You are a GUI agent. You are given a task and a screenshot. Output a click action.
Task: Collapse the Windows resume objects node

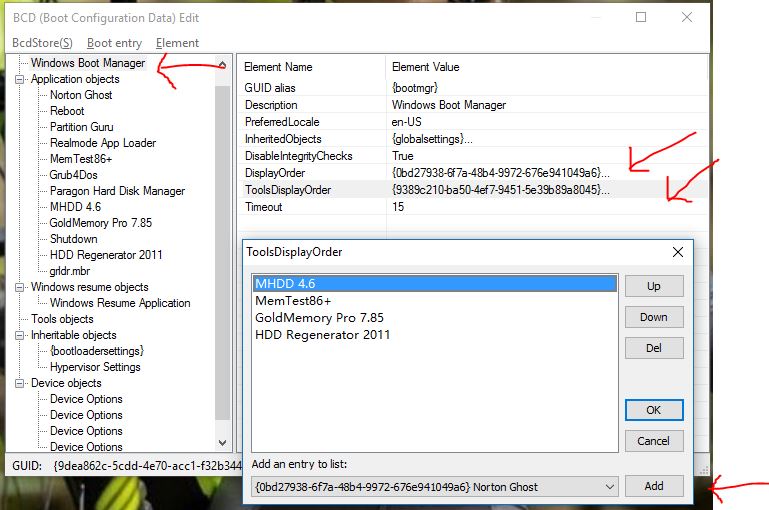pos(19,287)
